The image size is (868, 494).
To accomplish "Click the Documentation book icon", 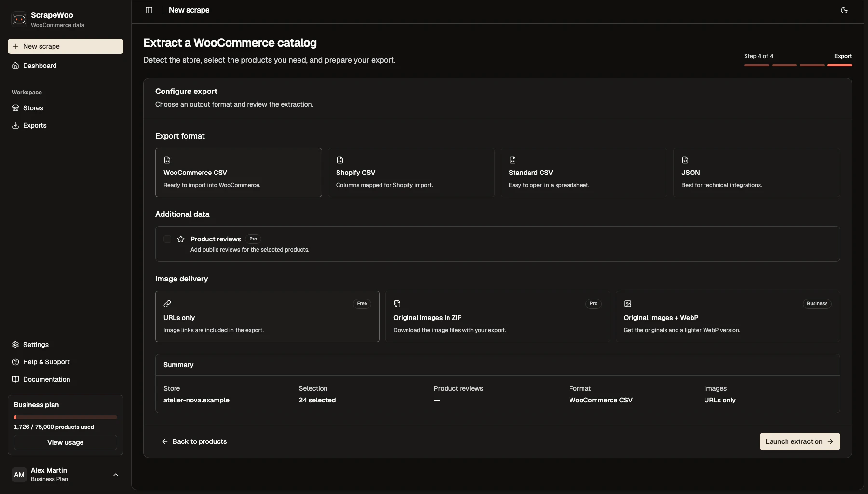I will tap(15, 379).
